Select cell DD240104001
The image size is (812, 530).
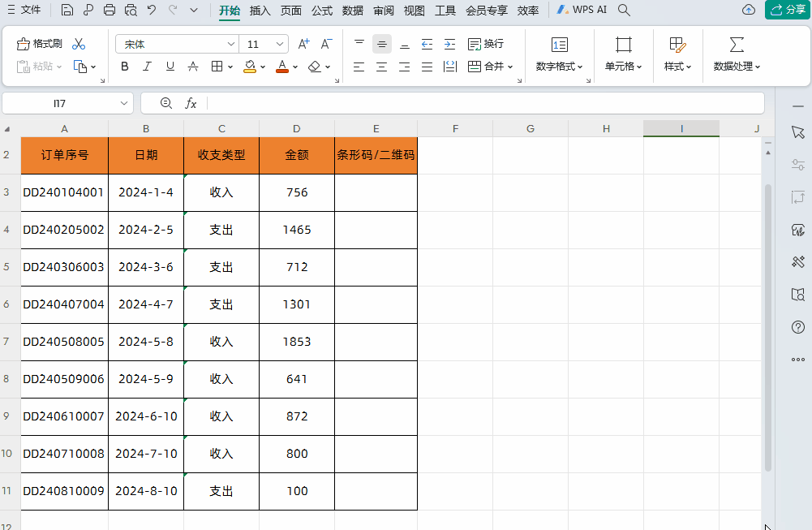(x=64, y=192)
